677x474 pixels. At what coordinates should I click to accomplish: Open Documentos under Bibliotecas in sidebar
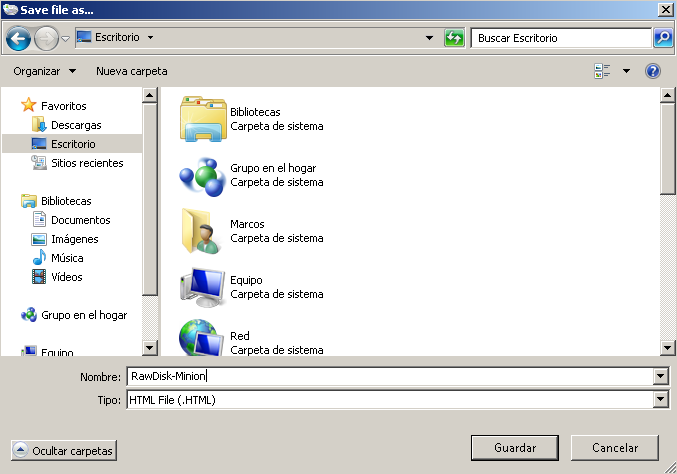[x=80, y=220]
